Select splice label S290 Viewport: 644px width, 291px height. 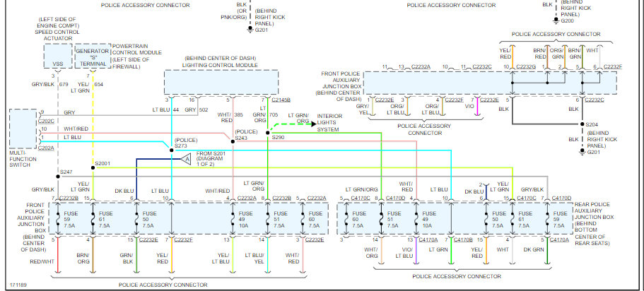(278, 138)
